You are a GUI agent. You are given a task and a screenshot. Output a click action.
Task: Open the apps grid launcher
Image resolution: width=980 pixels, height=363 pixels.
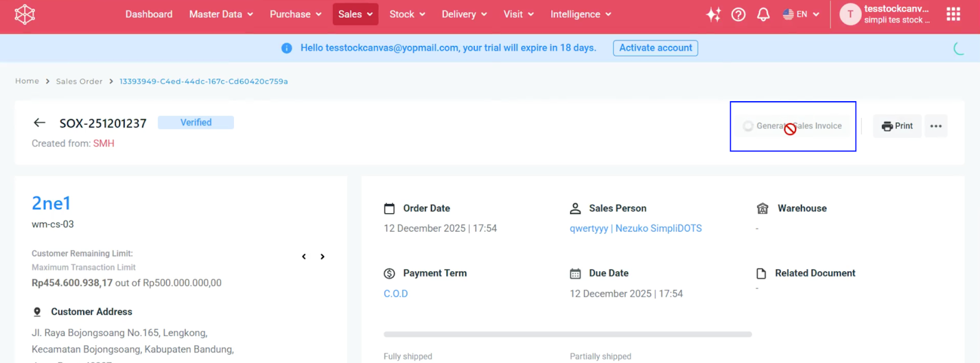(953, 14)
